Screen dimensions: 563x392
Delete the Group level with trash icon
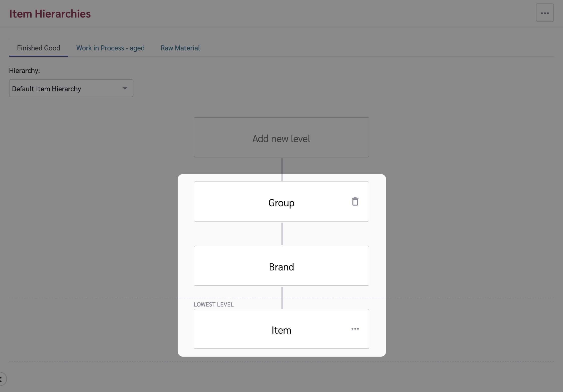pyautogui.click(x=355, y=202)
